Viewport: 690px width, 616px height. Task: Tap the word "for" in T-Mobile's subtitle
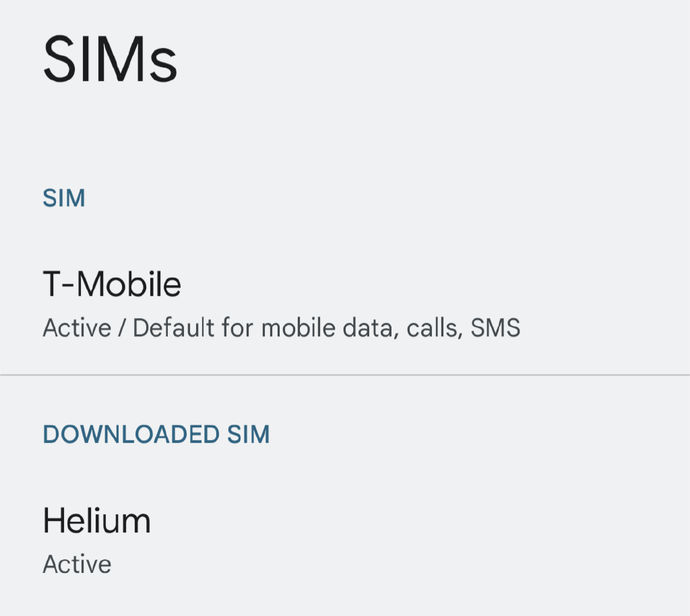pos(238,328)
